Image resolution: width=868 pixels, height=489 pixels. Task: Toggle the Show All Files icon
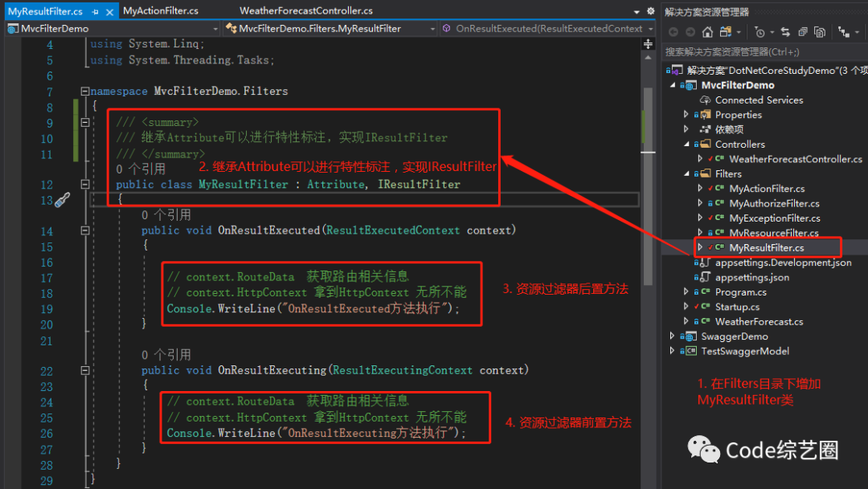(820, 32)
